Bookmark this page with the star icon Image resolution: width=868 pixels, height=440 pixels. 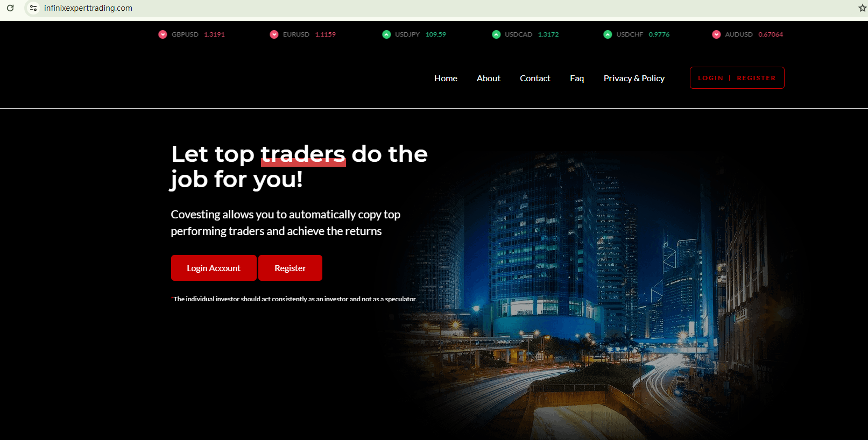click(x=862, y=8)
